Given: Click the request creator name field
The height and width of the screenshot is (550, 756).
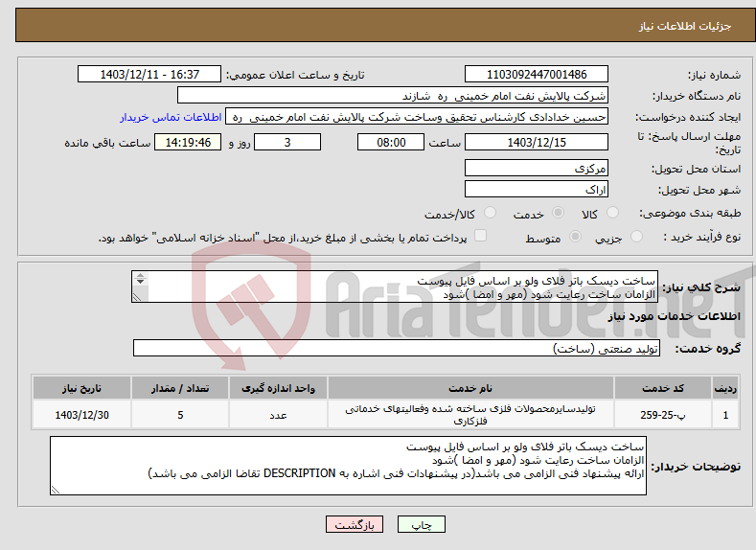Looking at the screenshot, I should click(417, 117).
